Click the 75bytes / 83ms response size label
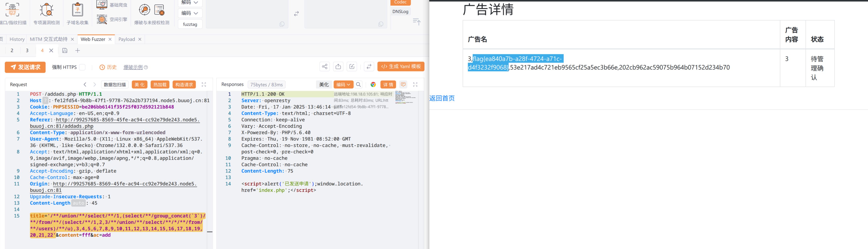Viewport: 868px width, 249px height. coord(267,84)
